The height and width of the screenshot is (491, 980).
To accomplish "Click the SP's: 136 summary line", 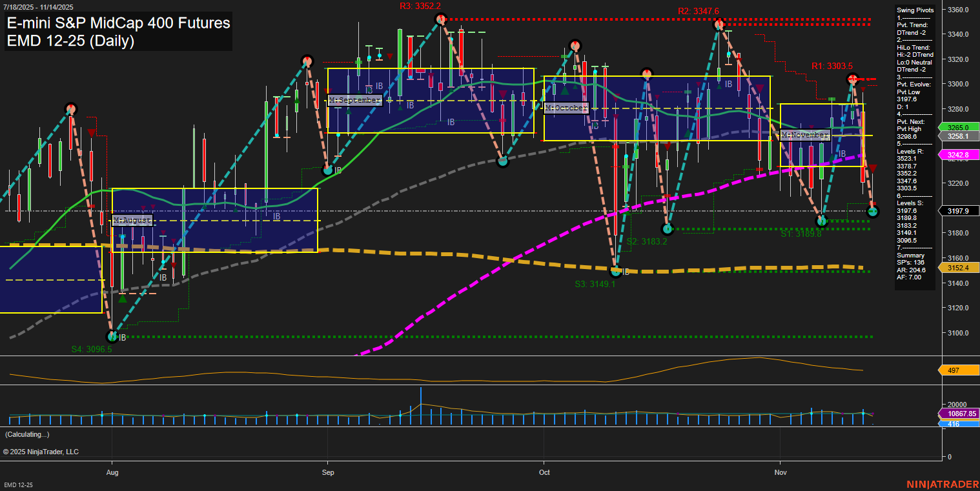I will tap(910, 263).
